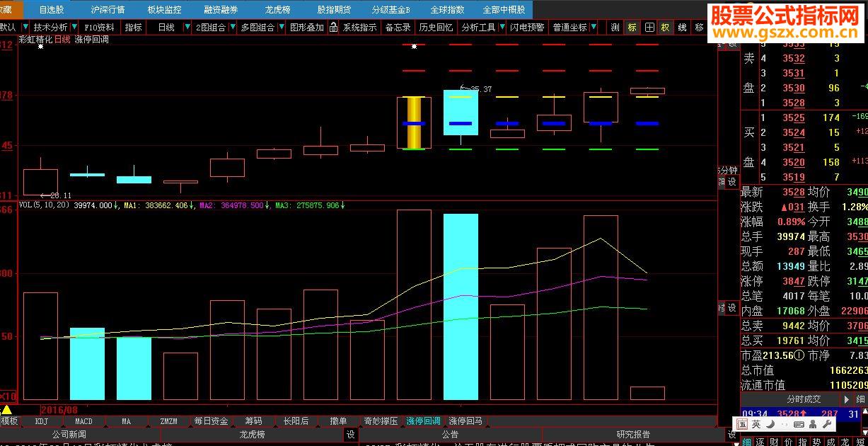
Task: Select the 长阳后 indicator tab
Action: pyautogui.click(x=296, y=421)
